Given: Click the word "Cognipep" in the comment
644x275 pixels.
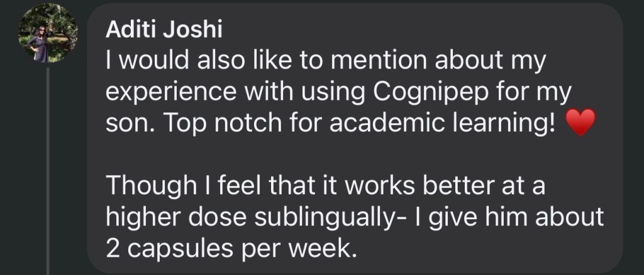Looking at the screenshot, I should [429, 93].
